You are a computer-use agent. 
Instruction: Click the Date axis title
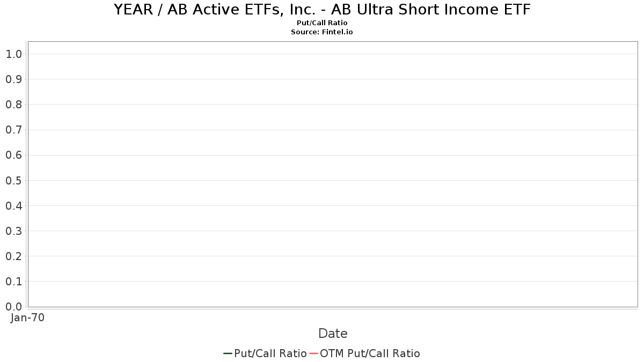click(333, 334)
